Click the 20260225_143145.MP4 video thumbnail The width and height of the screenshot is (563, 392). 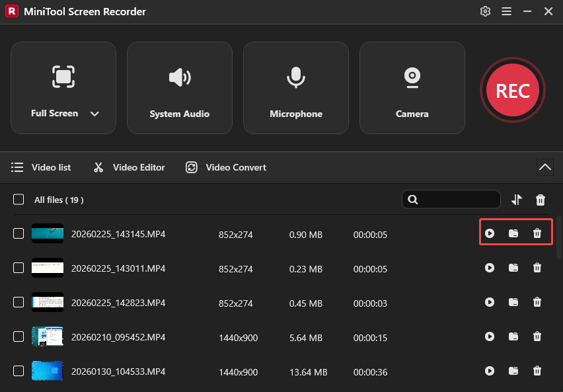pos(47,233)
